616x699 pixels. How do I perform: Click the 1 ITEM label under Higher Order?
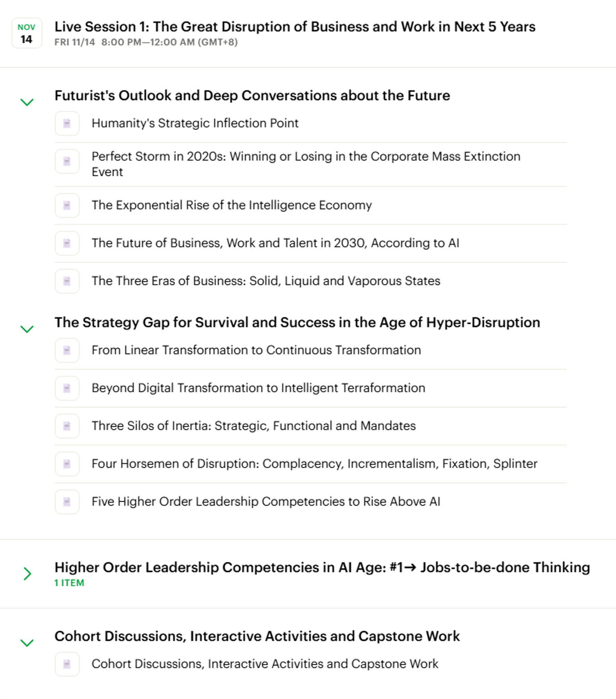tap(69, 583)
